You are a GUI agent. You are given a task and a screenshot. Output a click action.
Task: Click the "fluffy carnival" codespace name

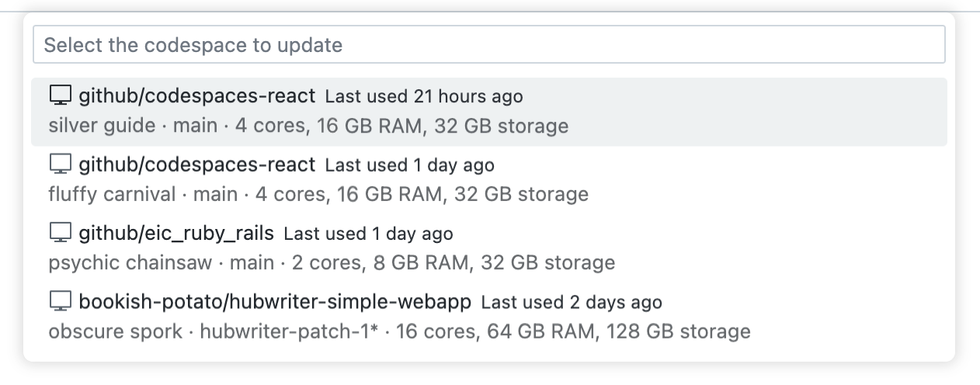112,194
